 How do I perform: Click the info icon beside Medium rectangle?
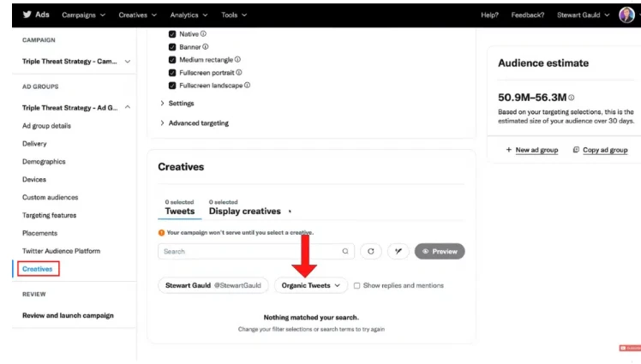point(237,60)
